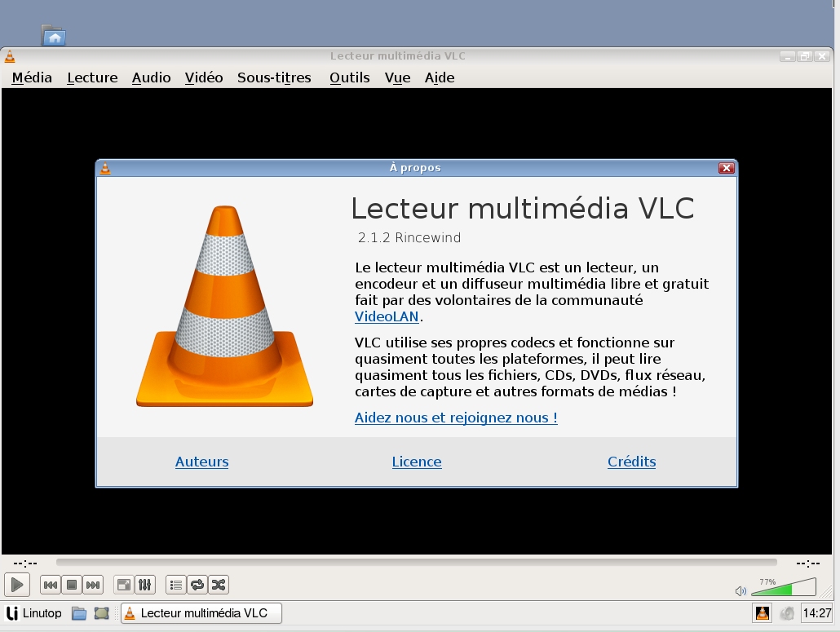The height and width of the screenshot is (632, 840).
Task: Toggle fullscreen video button
Action: (x=124, y=585)
